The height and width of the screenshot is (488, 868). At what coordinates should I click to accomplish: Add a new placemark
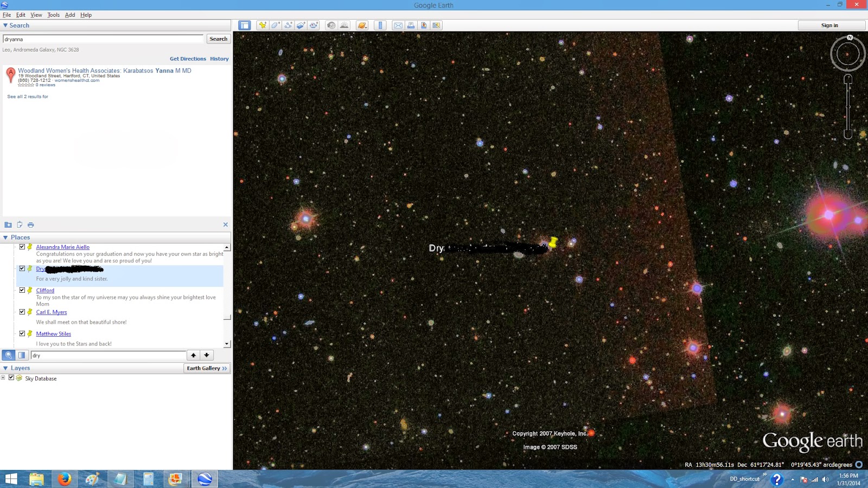[263, 25]
